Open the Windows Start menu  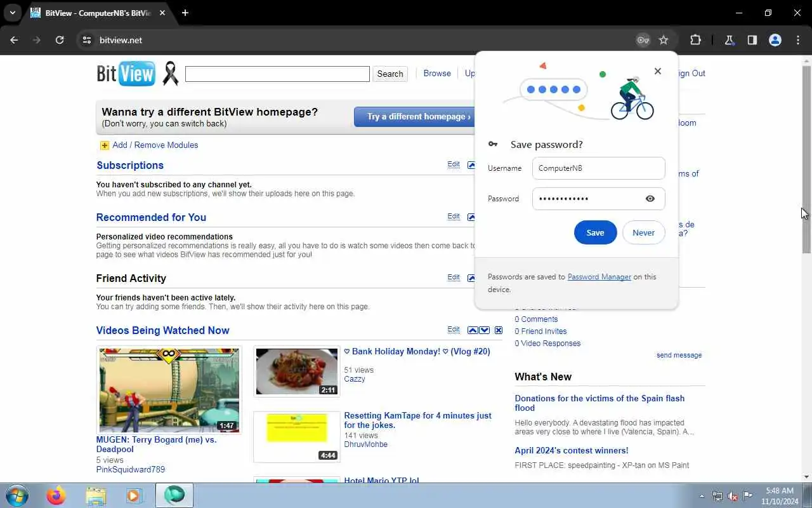tap(16, 495)
